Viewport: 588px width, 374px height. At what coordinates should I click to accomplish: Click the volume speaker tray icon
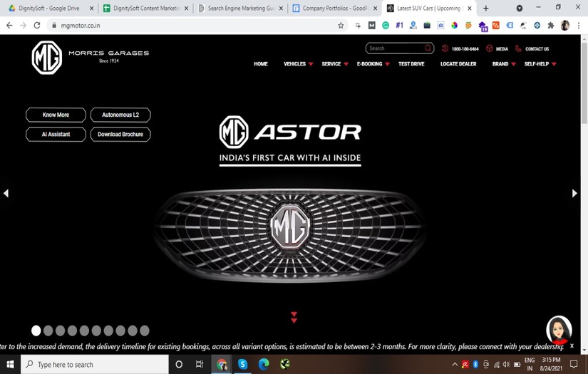(506, 364)
